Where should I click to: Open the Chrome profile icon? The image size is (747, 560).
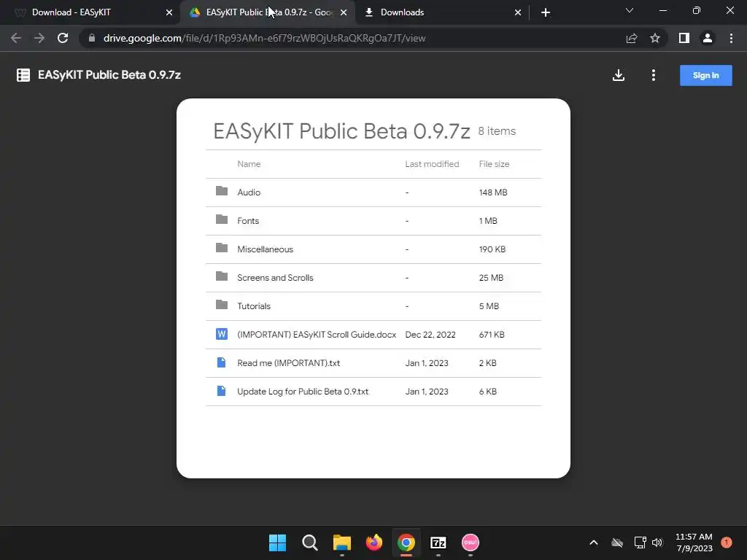click(708, 38)
